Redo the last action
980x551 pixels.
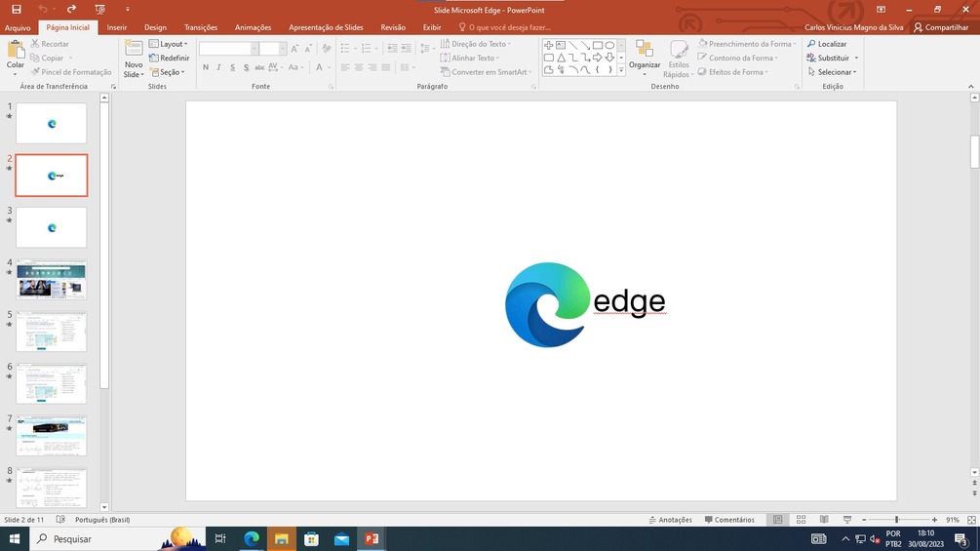click(x=71, y=9)
